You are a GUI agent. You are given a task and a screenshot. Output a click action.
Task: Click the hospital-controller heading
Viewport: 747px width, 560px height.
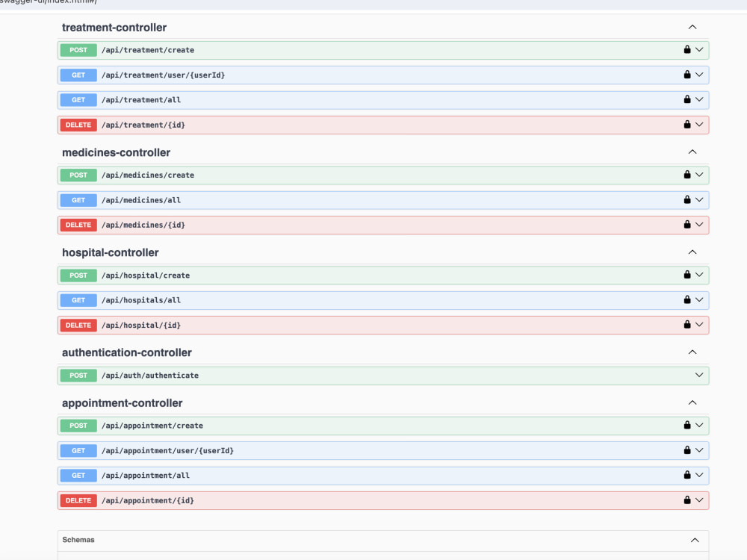point(111,252)
